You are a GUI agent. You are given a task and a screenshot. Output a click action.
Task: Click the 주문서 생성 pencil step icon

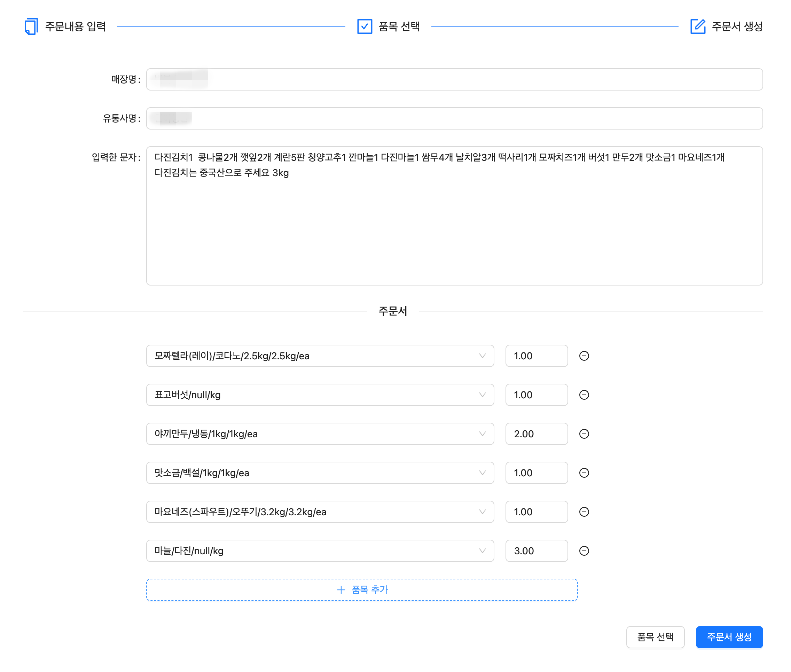(x=698, y=26)
